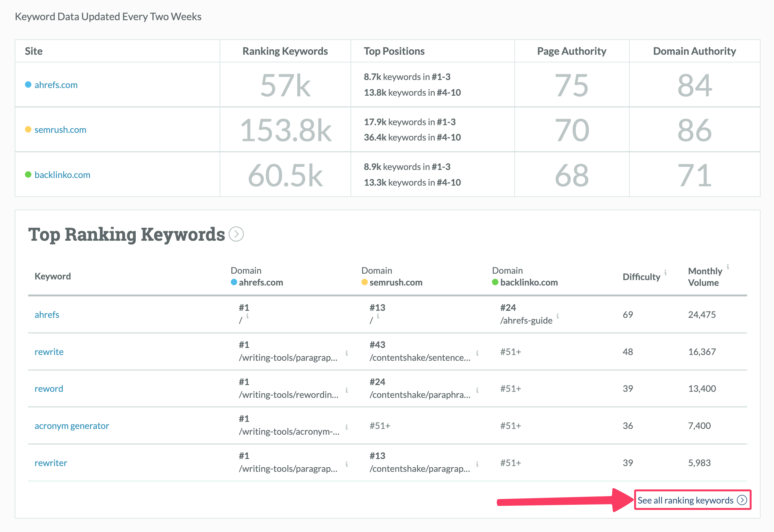Click info icon beside /writing-tools/rewordin... URL
This screenshot has height=532, width=774.
point(347,390)
